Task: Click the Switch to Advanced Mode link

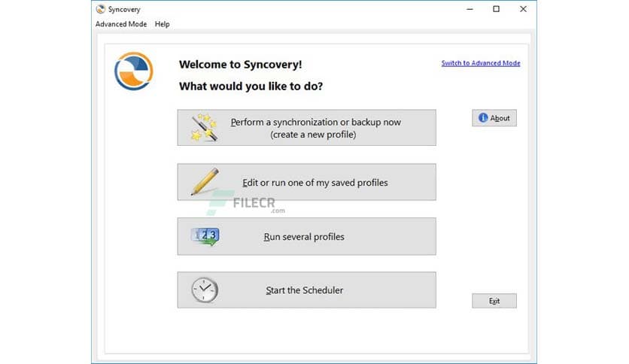Action: point(481,63)
